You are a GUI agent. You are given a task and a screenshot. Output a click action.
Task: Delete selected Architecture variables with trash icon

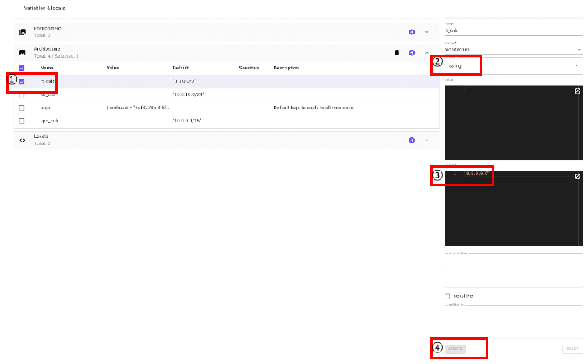pyautogui.click(x=397, y=52)
